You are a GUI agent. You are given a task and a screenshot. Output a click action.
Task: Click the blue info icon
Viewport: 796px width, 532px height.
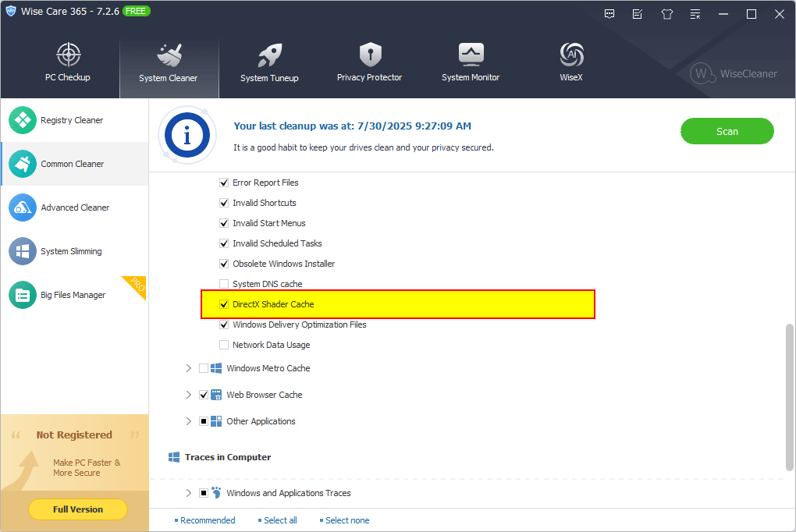pyautogui.click(x=187, y=135)
